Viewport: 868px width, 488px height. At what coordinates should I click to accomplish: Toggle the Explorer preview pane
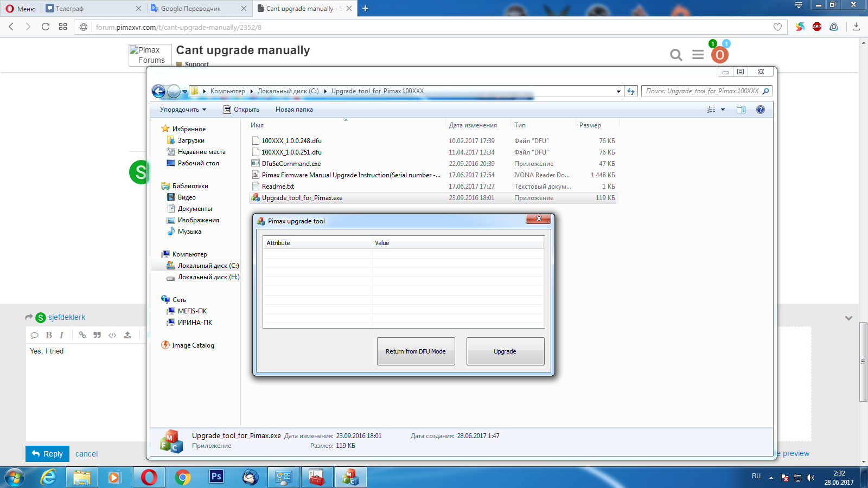741,110
